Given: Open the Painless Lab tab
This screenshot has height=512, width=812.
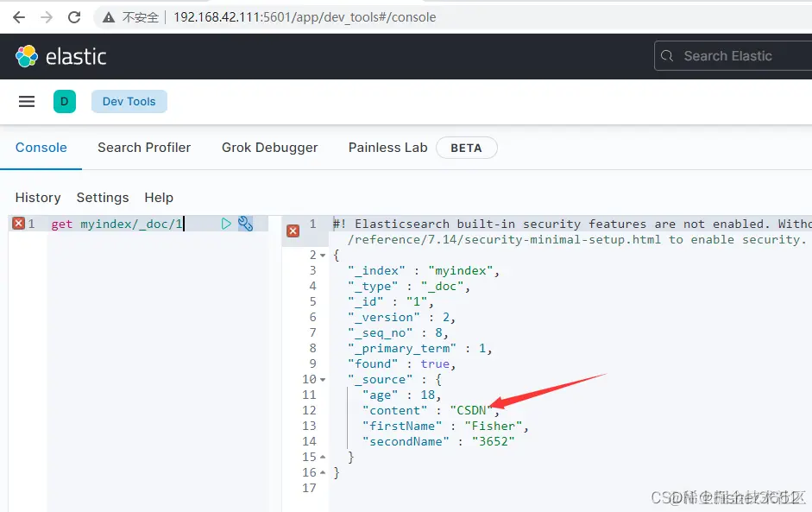Looking at the screenshot, I should click(387, 148).
